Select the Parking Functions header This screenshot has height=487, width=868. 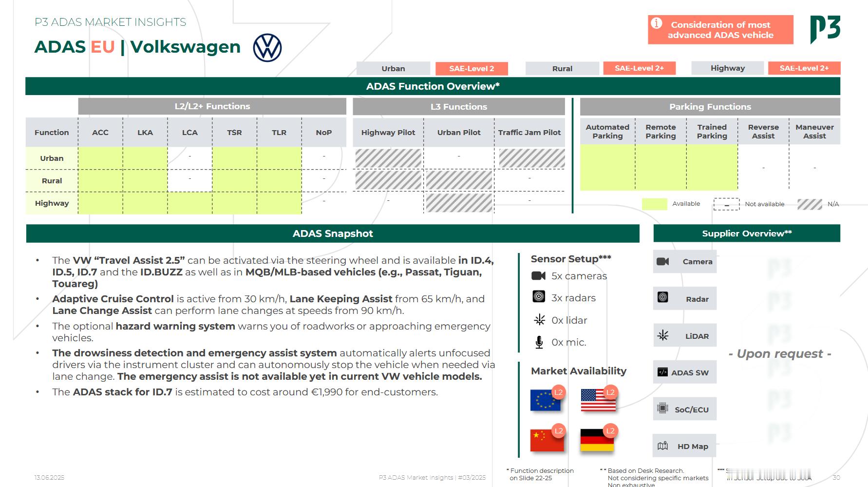point(710,107)
